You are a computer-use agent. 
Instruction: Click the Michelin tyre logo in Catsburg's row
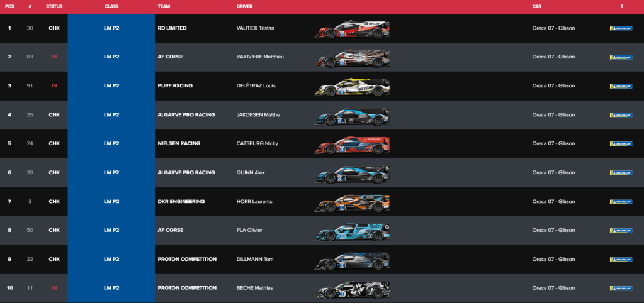tap(621, 144)
